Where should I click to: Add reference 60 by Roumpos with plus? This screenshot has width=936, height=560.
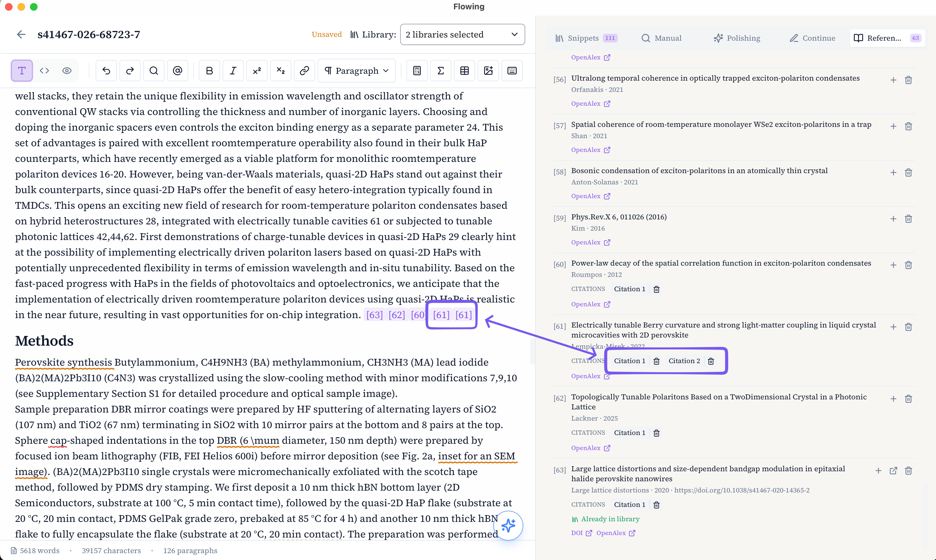[893, 265]
